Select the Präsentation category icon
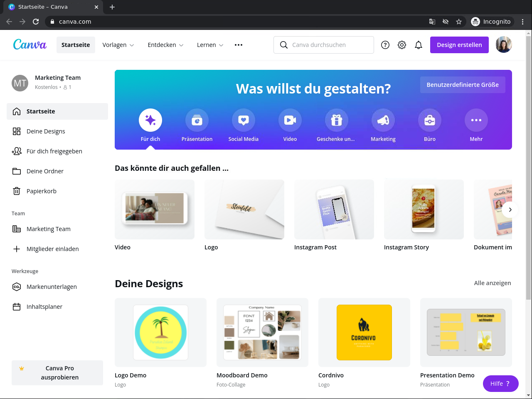This screenshot has height=399, width=532. pyautogui.click(x=197, y=120)
